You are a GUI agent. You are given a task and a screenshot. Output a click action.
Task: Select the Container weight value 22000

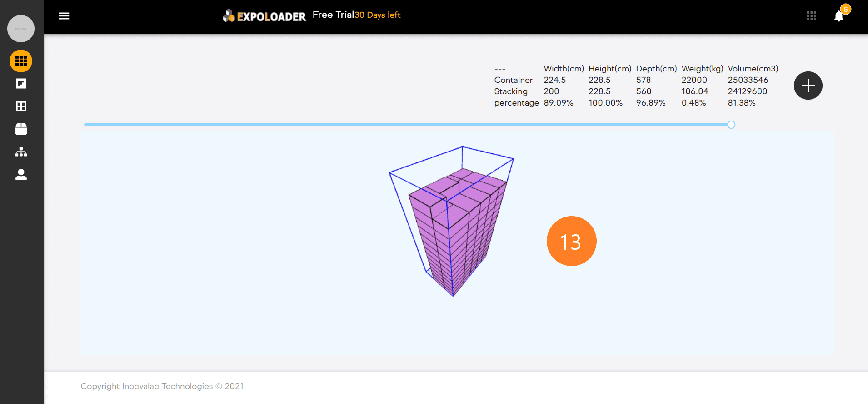(x=694, y=80)
